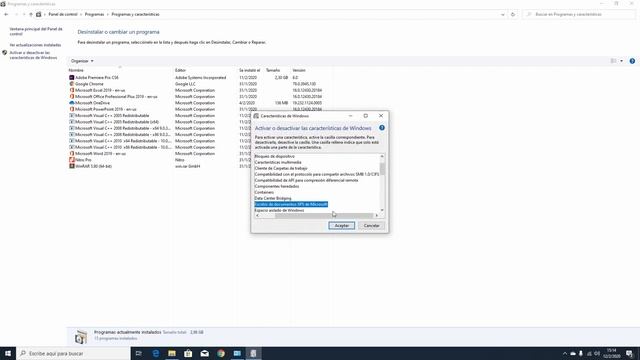Refresh the Programas y características address bar
640x360 pixels.
tap(513, 14)
